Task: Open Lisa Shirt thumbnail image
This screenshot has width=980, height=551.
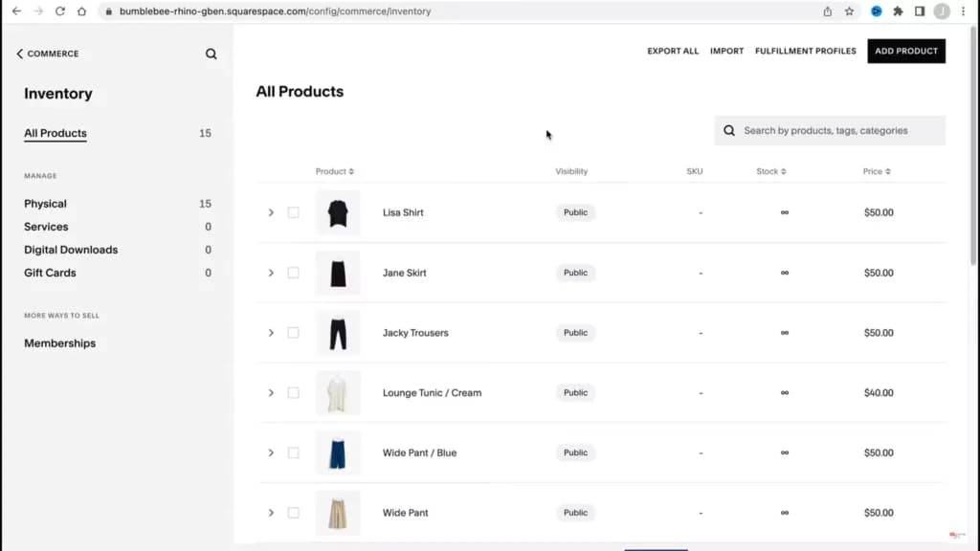Action: (x=338, y=212)
